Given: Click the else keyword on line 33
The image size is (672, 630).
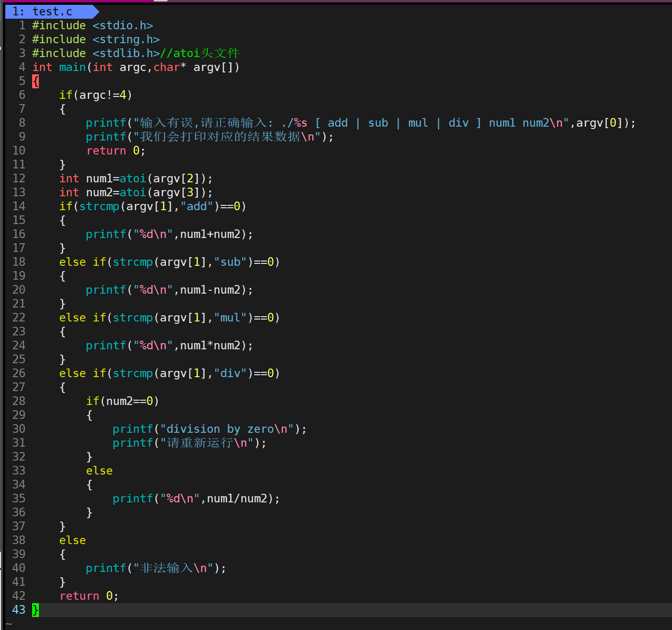Looking at the screenshot, I should coord(99,471).
